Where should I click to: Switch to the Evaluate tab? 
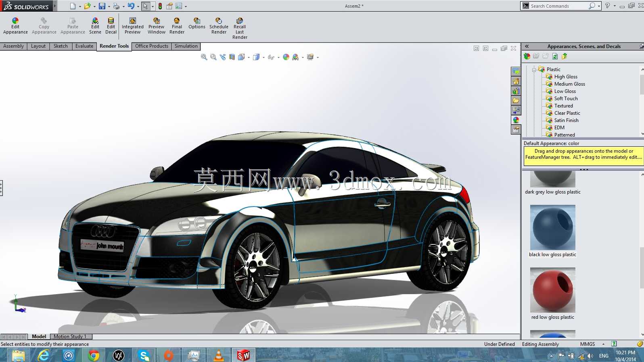click(x=84, y=46)
